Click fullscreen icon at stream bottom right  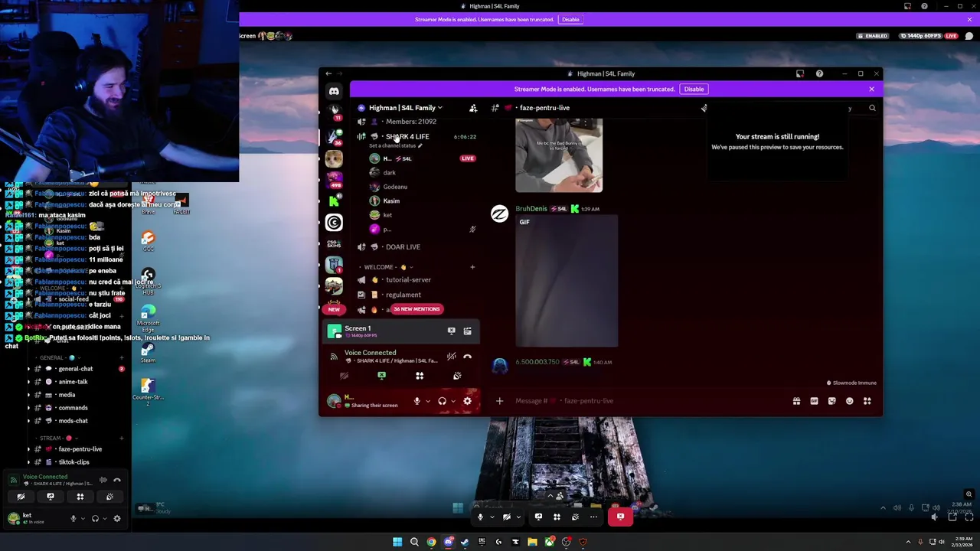(969, 517)
